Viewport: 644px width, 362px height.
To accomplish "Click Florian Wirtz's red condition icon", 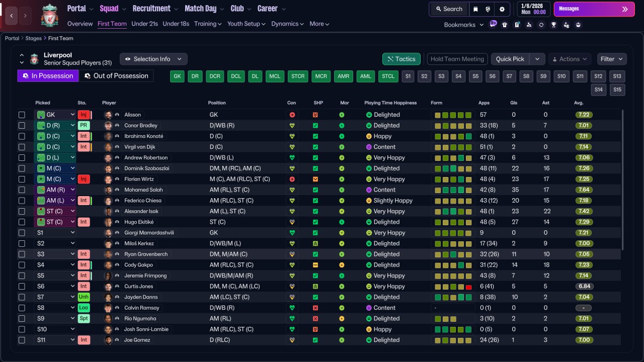I will 292,179.
